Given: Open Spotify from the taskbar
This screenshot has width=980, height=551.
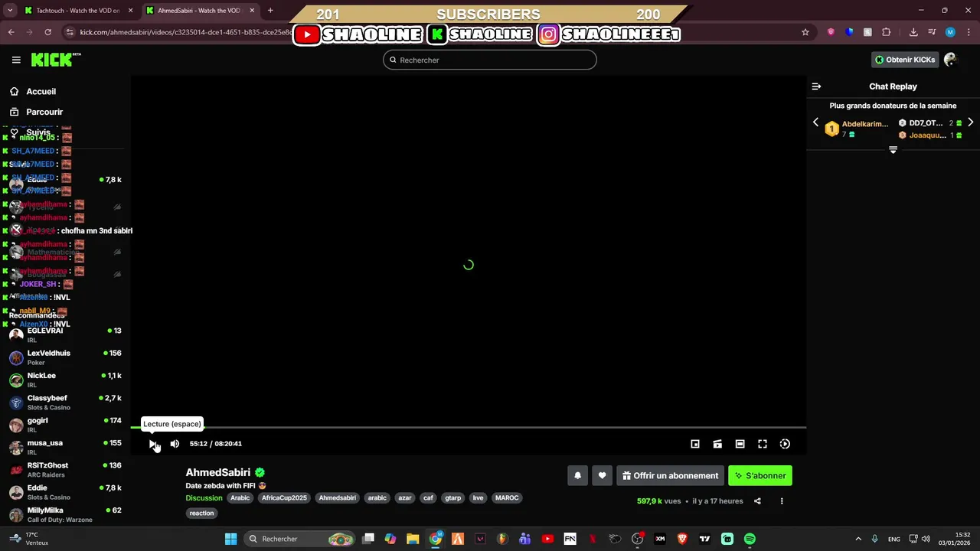Looking at the screenshot, I should click(750, 539).
